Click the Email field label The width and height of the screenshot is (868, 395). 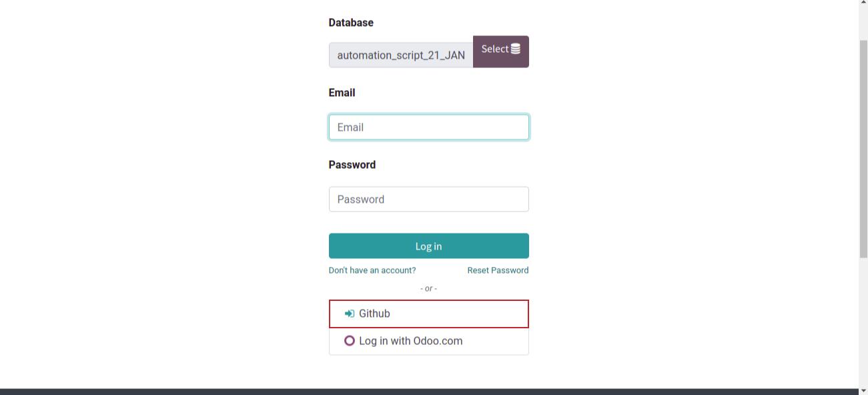pyautogui.click(x=342, y=93)
